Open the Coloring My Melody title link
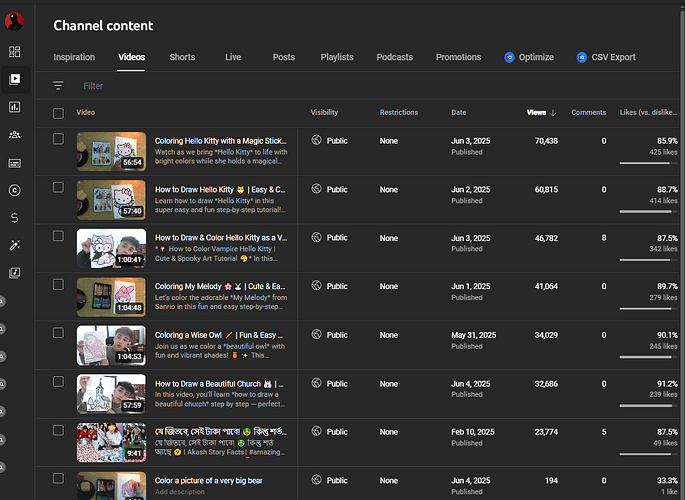Viewport: 685px width, 500px height. coord(220,286)
